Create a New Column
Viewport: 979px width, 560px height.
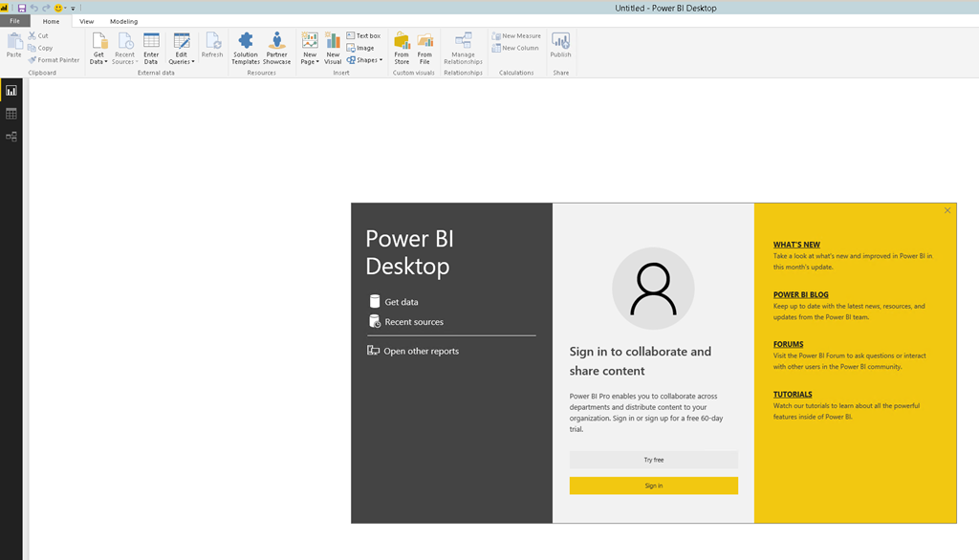pos(515,48)
